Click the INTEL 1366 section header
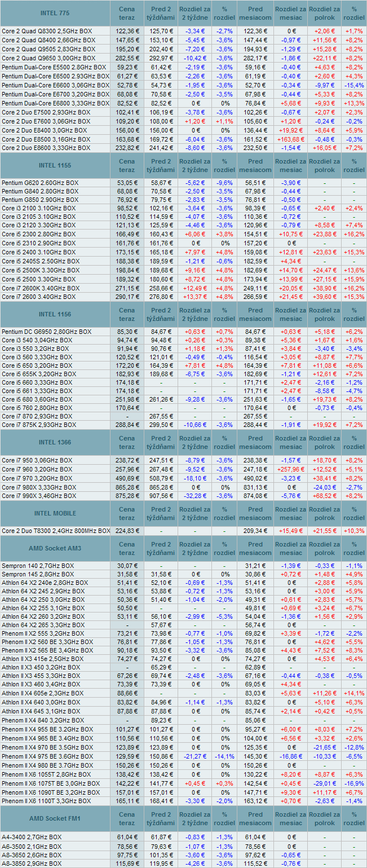The width and height of the screenshot is (367, 868). (55, 442)
